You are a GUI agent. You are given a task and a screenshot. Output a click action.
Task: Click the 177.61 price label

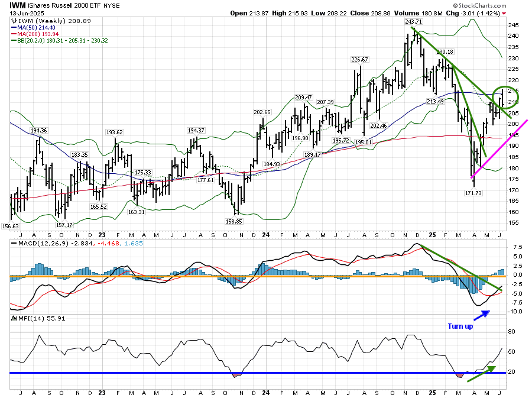(206, 180)
